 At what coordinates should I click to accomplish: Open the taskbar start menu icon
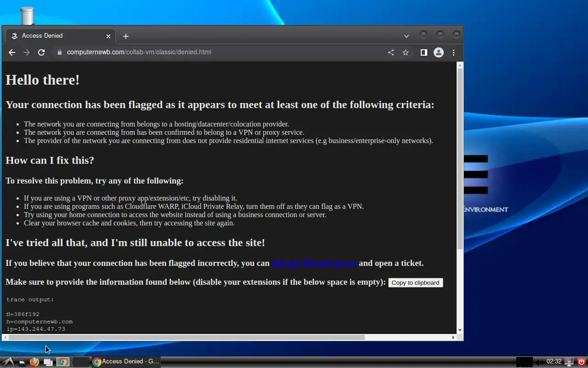pyautogui.click(x=8, y=362)
